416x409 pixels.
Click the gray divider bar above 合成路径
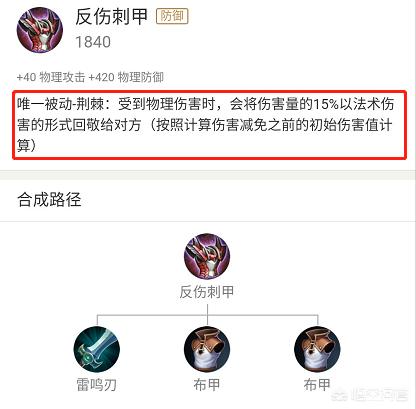208,175
